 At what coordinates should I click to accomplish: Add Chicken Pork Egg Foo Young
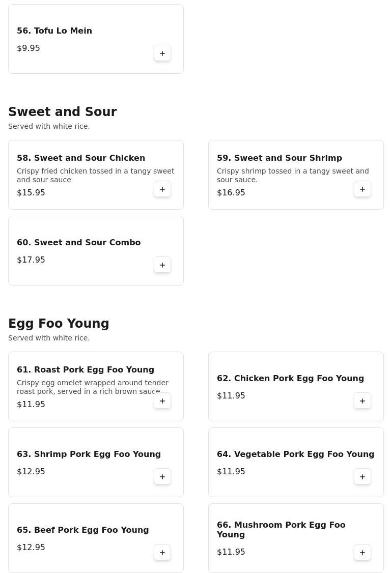point(362,401)
